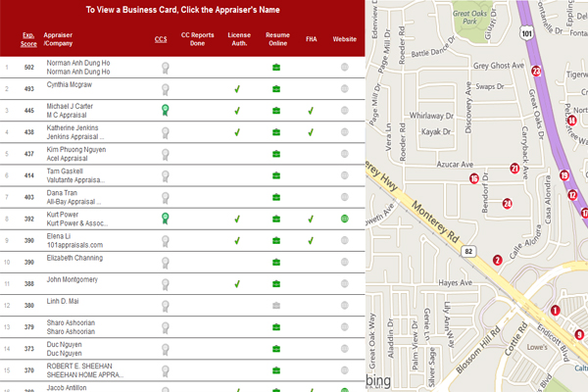Click Michael J Carter's green CCS ribbon badge
Image resolution: width=588 pixels, height=392 pixels.
click(166, 110)
